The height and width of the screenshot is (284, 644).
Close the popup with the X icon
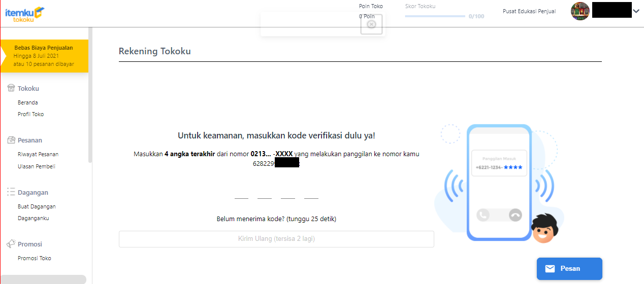coord(371,24)
